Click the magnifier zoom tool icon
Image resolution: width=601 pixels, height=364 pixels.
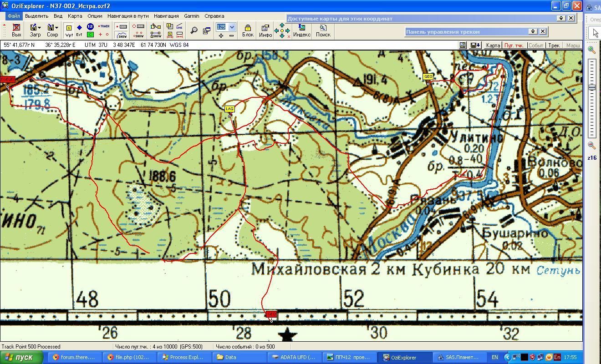(194, 30)
